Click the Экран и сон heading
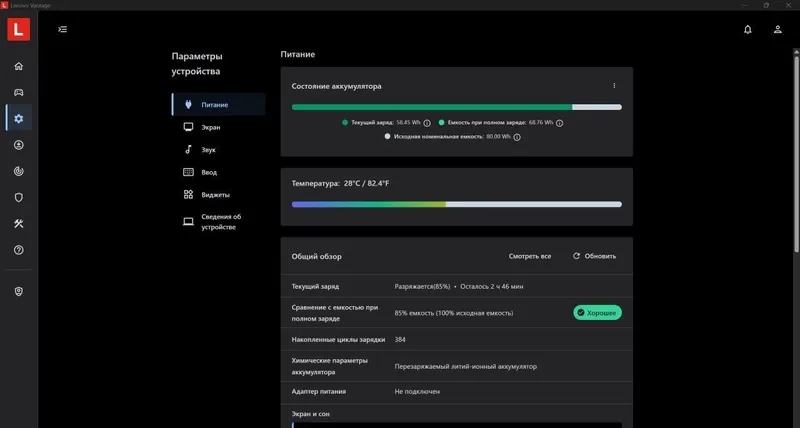The width and height of the screenshot is (800, 428). 310,414
